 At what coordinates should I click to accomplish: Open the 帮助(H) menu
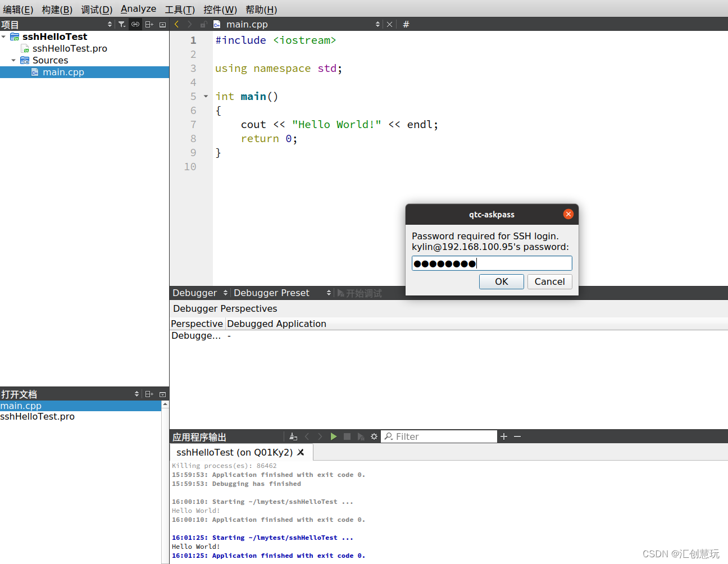click(x=261, y=10)
